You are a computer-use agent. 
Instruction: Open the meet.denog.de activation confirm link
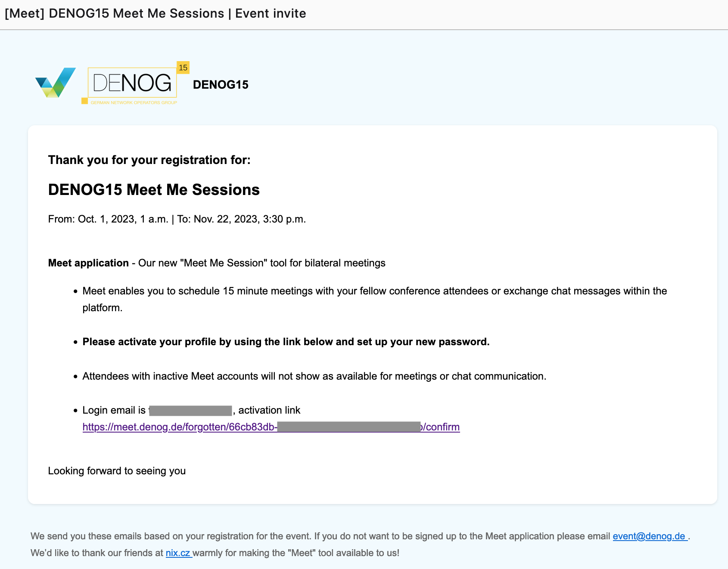pyautogui.click(x=271, y=427)
